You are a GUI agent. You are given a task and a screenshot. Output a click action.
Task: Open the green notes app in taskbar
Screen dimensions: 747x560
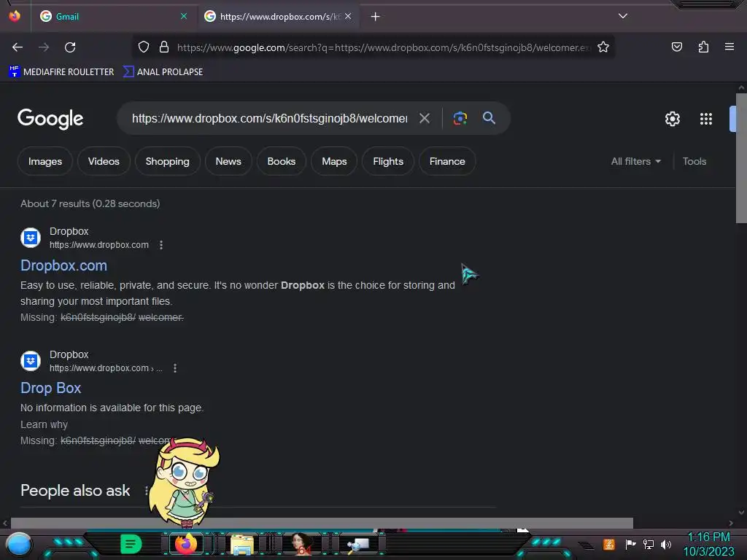point(131,544)
